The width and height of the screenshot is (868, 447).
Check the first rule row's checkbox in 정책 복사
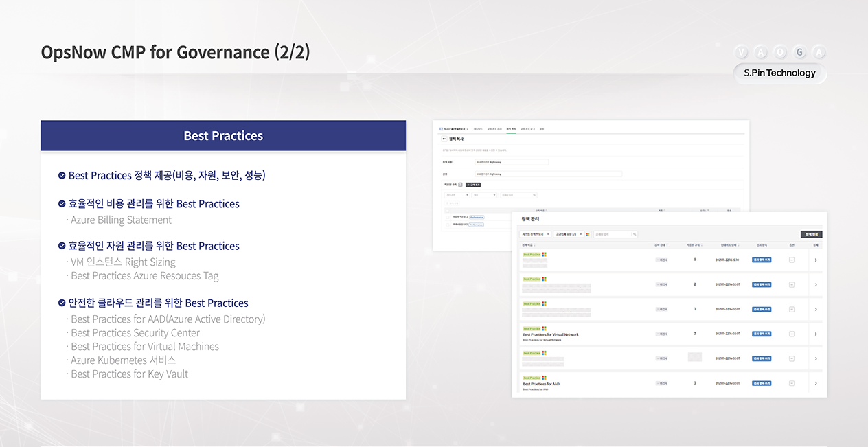point(448,217)
